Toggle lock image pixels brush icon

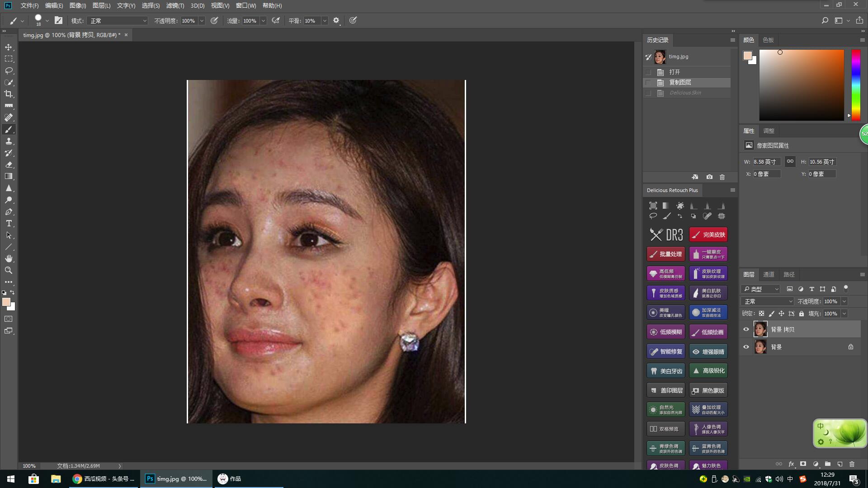(772, 314)
